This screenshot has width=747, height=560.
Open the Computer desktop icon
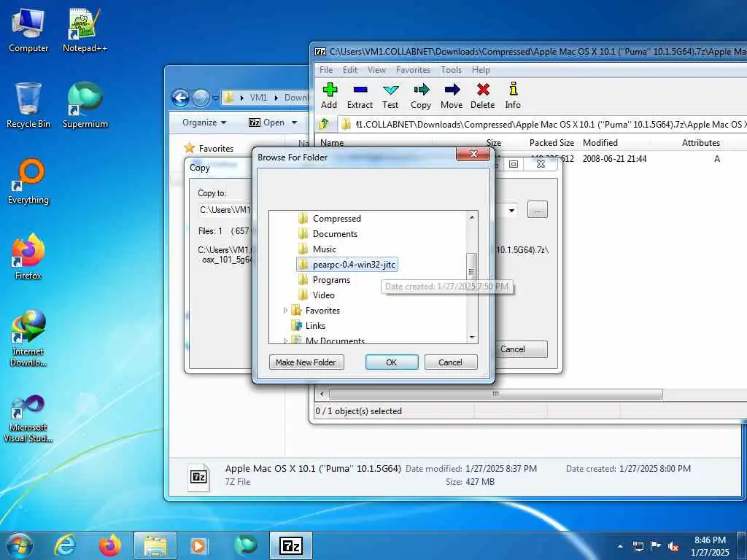point(28,29)
